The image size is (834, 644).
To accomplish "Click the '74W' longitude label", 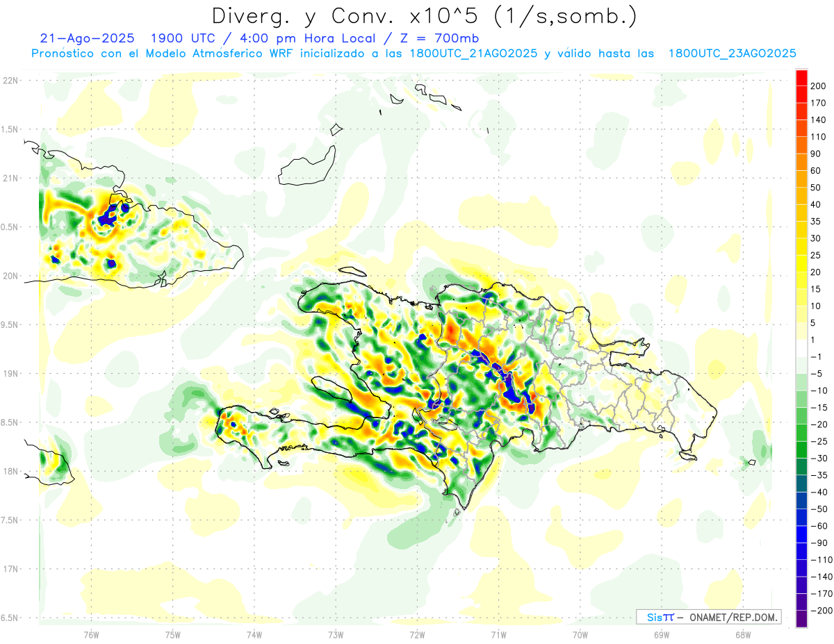I will click(254, 634).
